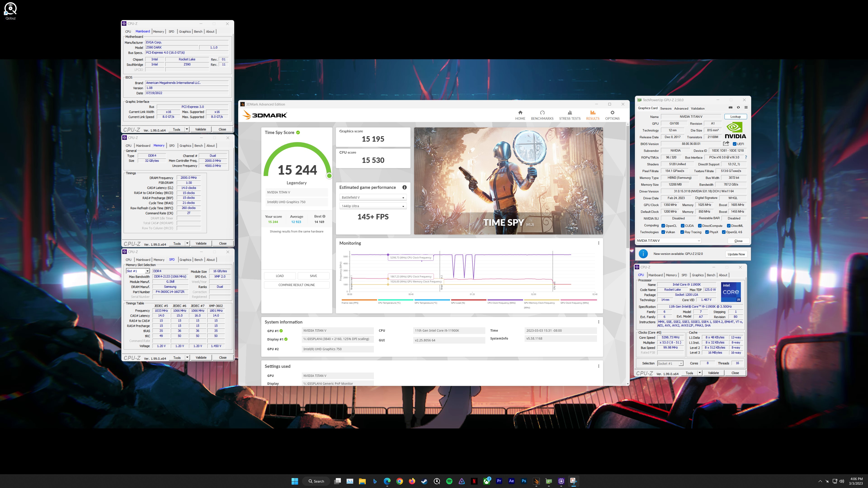The height and width of the screenshot is (488, 868).
Task: Open Graphics tab in CPU-Z Memory window
Action: click(x=185, y=146)
